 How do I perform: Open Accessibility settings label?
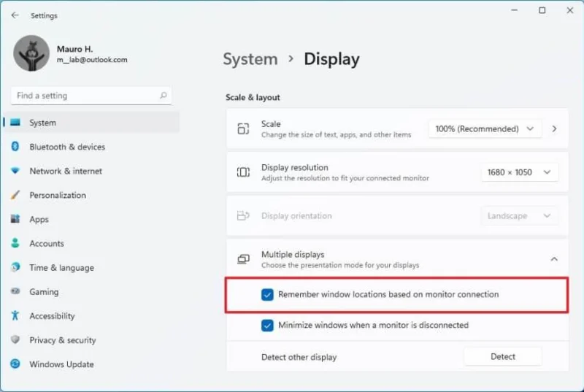pos(52,316)
